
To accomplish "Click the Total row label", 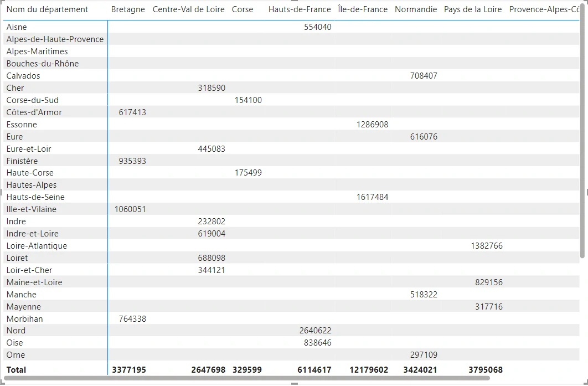I will [x=16, y=369].
